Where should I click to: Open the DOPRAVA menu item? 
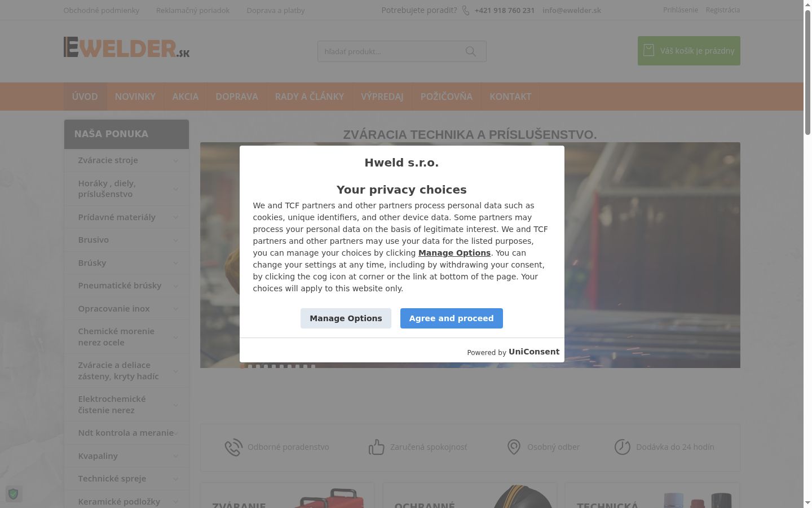[x=237, y=97]
